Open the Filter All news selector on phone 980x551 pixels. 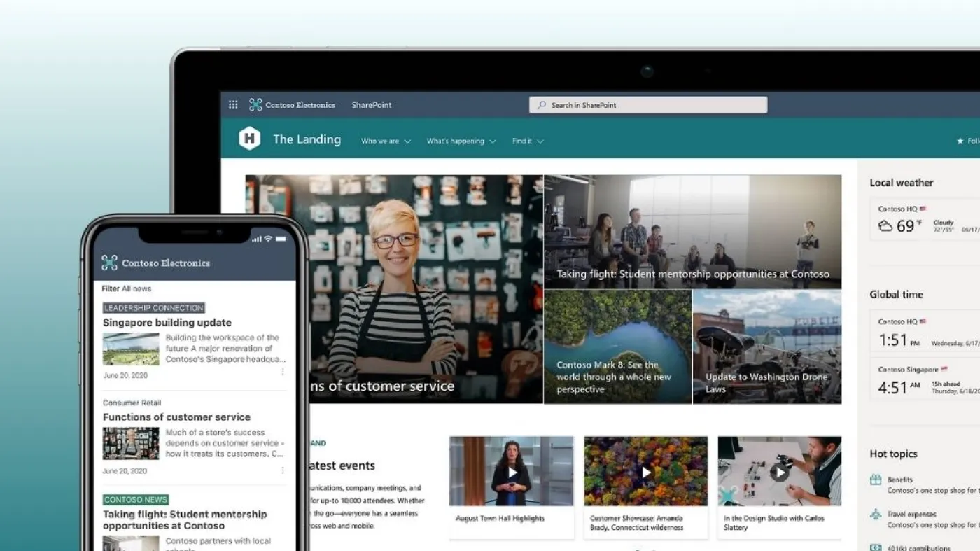[x=127, y=288]
